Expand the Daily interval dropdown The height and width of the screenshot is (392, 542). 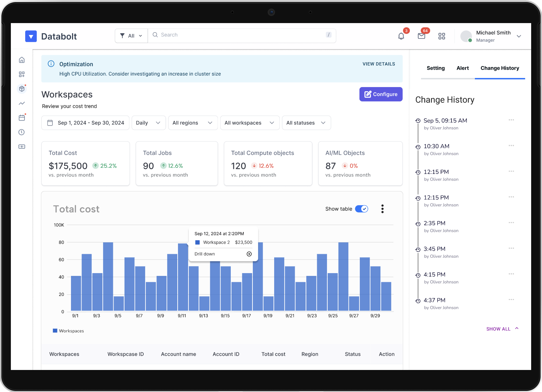(148, 123)
